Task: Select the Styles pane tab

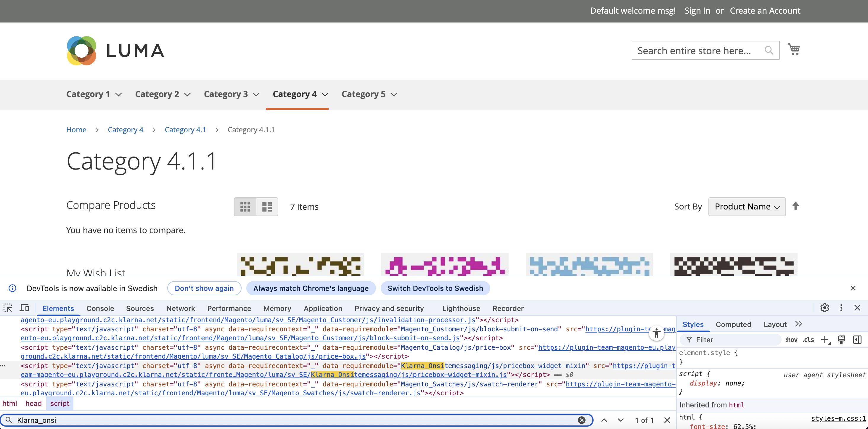Action: 693,324
